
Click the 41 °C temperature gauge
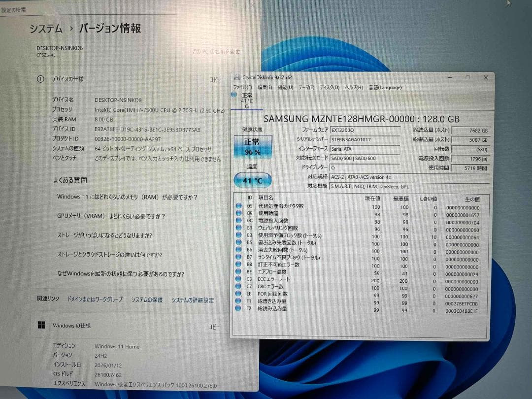252,180
